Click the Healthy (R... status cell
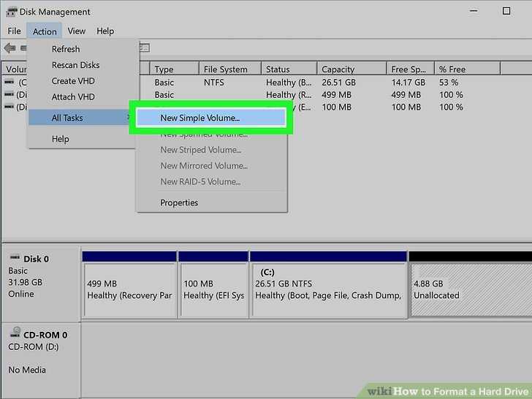The image size is (532, 399). click(289, 95)
